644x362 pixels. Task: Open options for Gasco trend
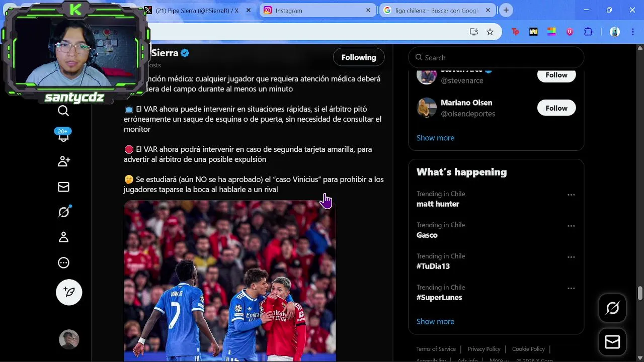click(571, 226)
